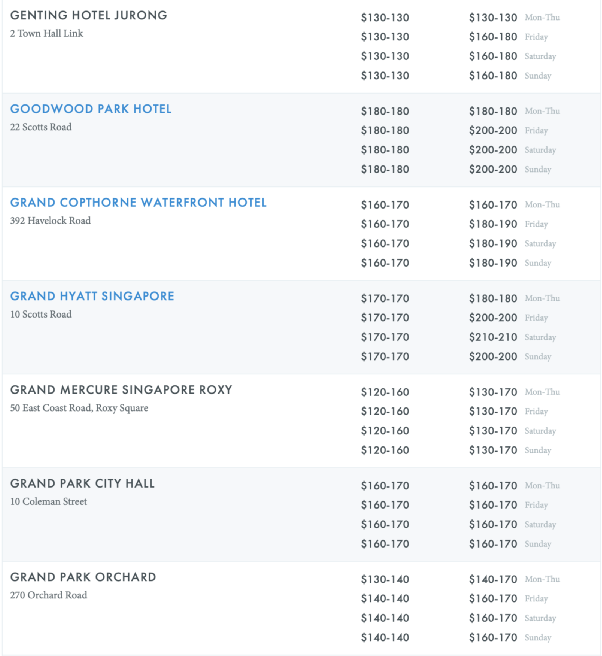Click the 2 Town Hall Link address
This screenshot has height=656, width=602.
(47, 34)
